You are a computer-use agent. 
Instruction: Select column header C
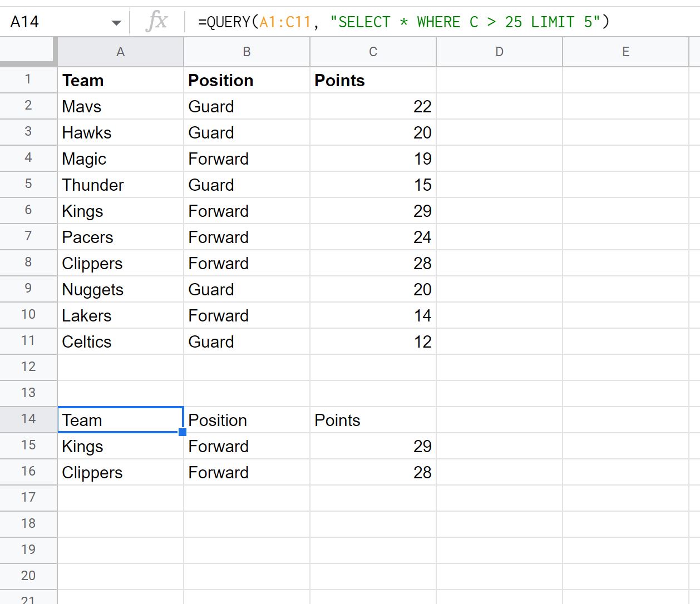372,51
